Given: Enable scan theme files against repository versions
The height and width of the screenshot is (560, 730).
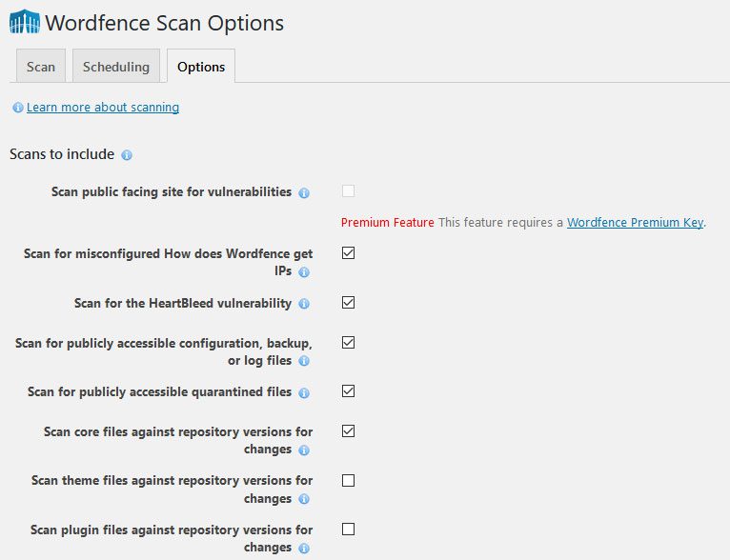Looking at the screenshot, I should [x=348, y=480].
